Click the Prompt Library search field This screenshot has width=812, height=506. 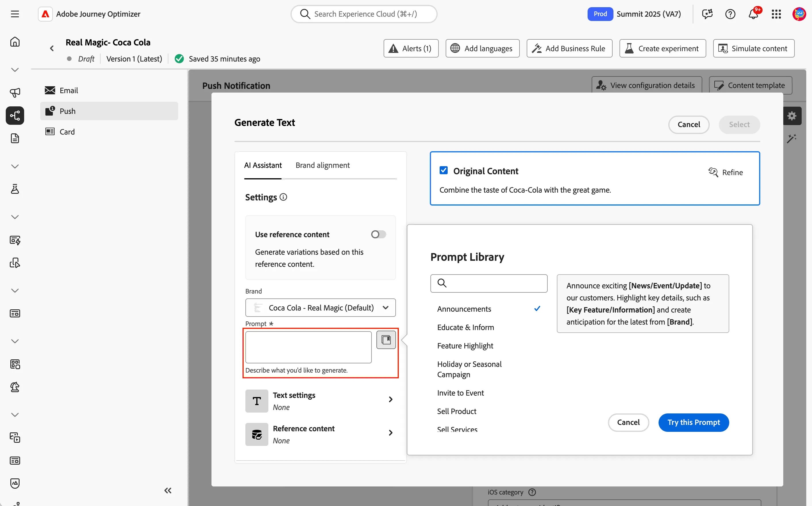click(x=488, y=283)
